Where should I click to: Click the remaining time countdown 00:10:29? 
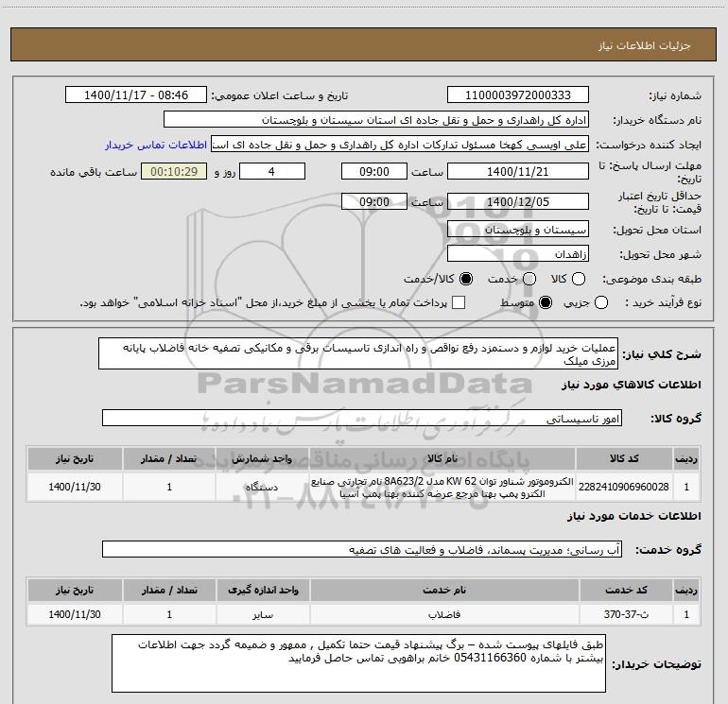[174, 171]
